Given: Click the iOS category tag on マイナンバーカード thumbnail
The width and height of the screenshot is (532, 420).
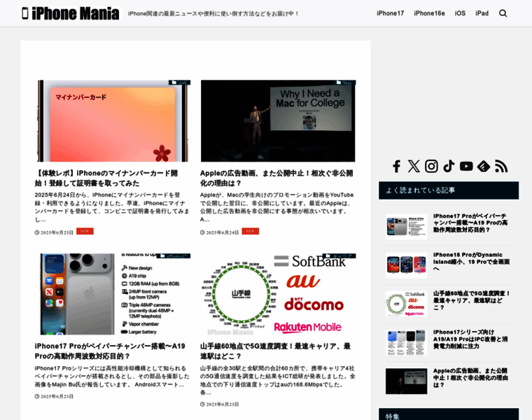Looking at the screenshot, I should (x=179, y=83).
